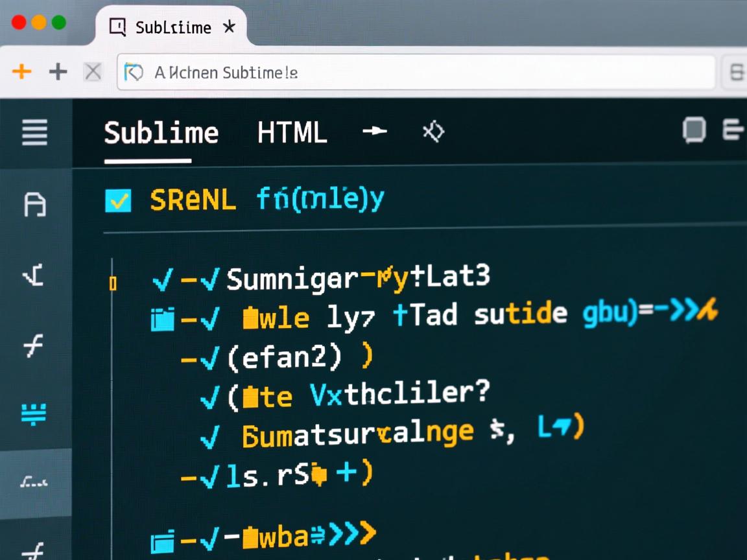Click the X icon beside the address bar
This screenshot has width=747, height=560.
pyautogui.click(x=93, y=72)
